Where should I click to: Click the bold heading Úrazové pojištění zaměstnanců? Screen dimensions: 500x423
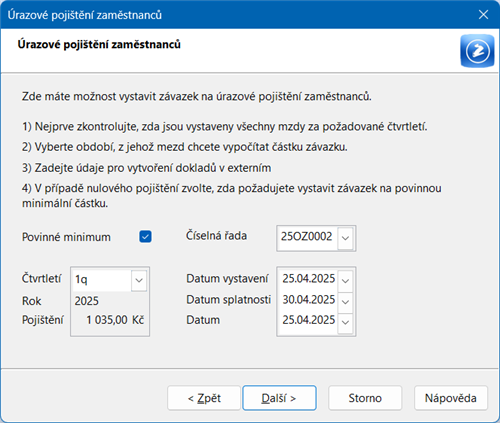[x=99, y=45]
